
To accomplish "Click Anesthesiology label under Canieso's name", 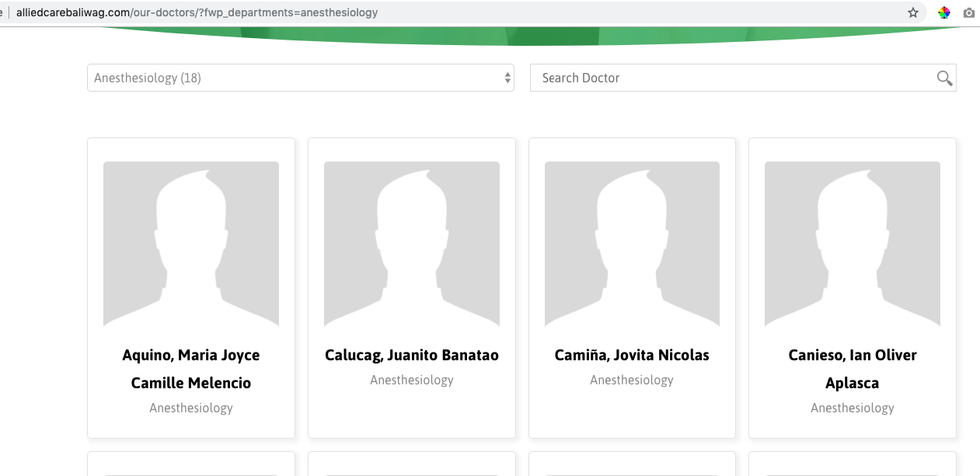I will (x=853, y=408).
